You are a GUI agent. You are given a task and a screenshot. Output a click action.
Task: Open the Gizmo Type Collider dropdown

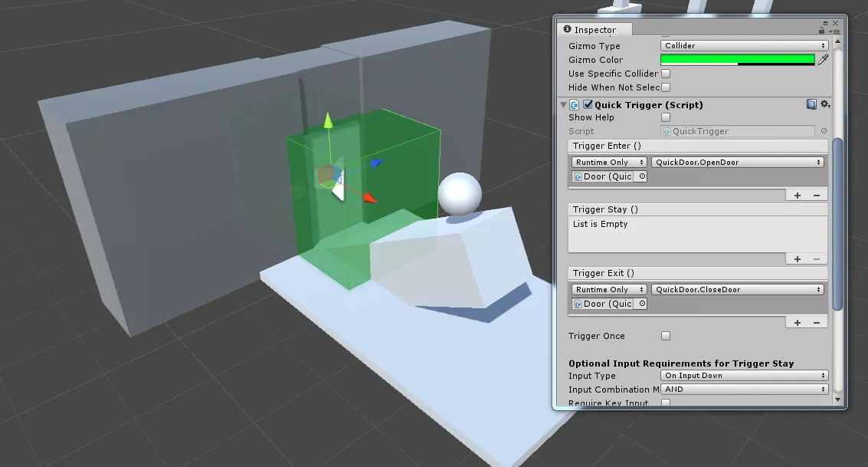(744, 45)
